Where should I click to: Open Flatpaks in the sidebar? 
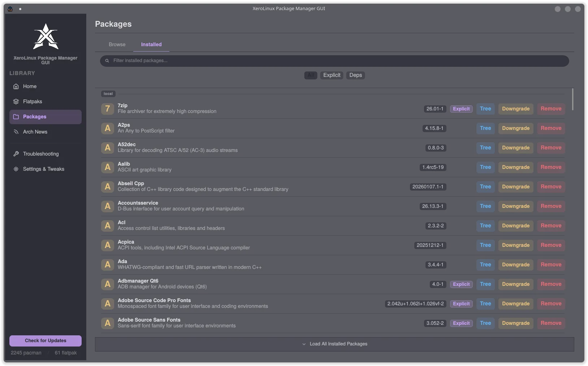(46, 101)
